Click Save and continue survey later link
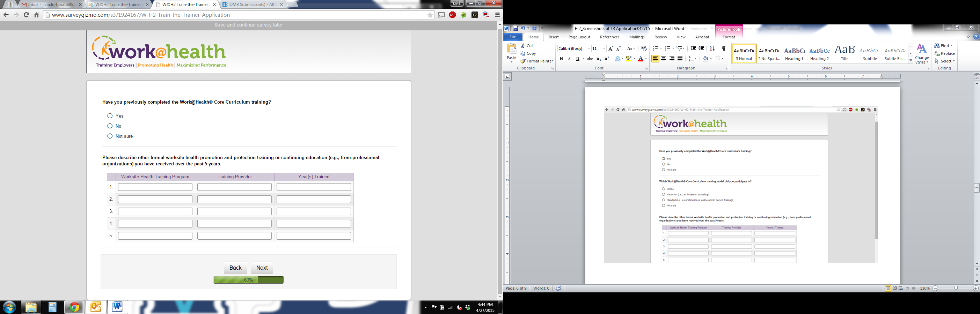The image size is (980, 314). coord(248,25)
